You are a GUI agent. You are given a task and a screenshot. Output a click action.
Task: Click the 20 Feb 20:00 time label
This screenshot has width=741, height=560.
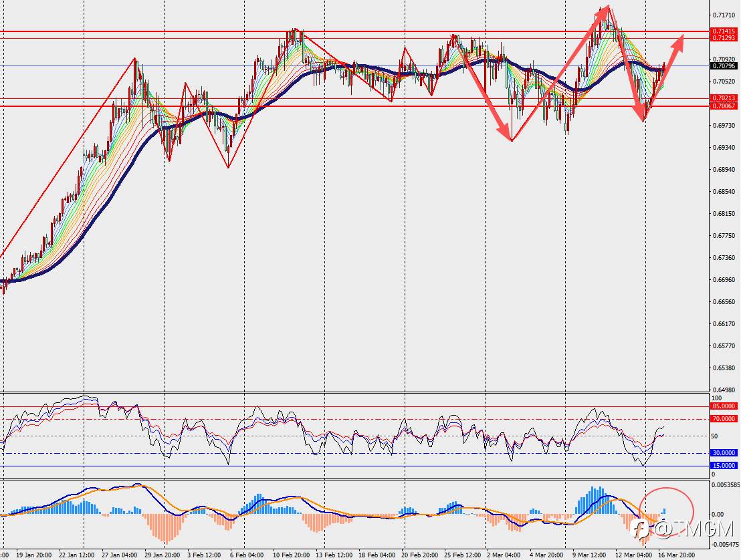[x=420, y=555]
